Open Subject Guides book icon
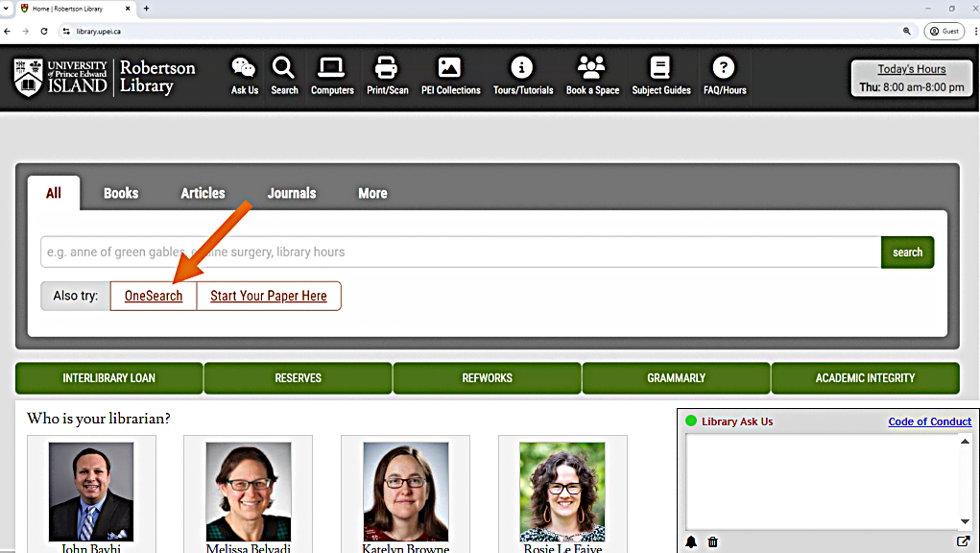980x553 pixels. tap(660, 67)
